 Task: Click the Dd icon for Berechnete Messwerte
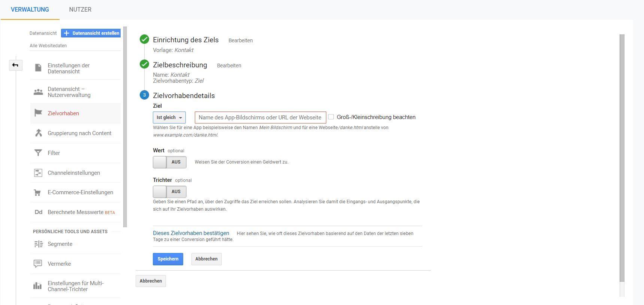pyautogui.click(x=39, y=212)
